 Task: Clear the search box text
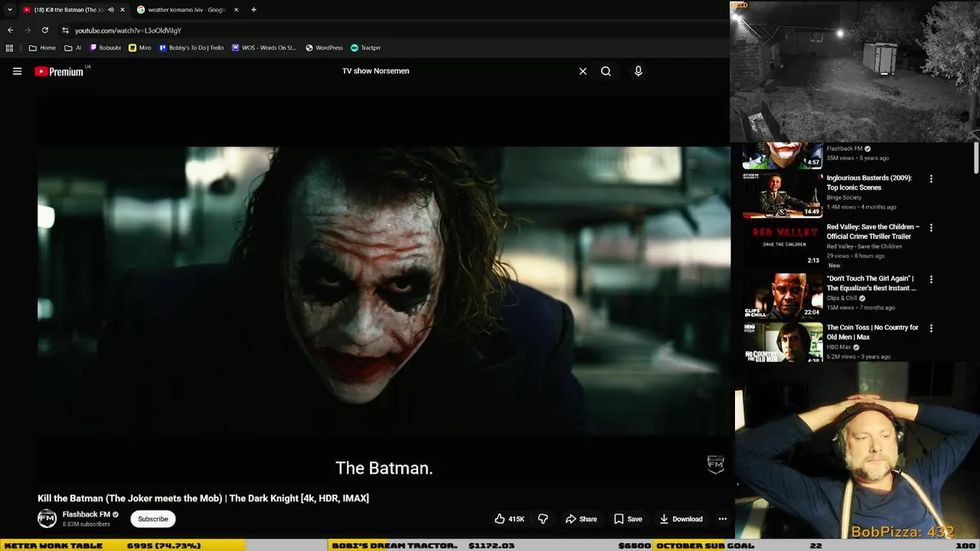(x=583, y=71)
